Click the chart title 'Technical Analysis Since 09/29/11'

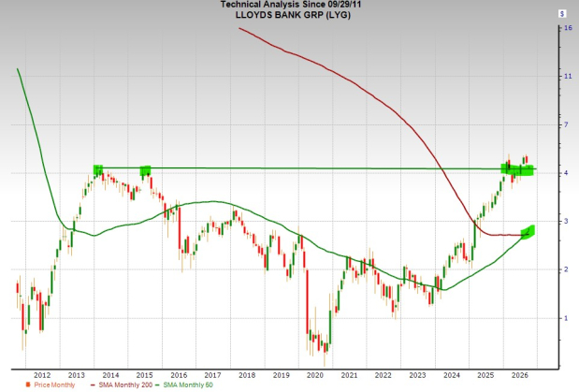coord(291,5)
